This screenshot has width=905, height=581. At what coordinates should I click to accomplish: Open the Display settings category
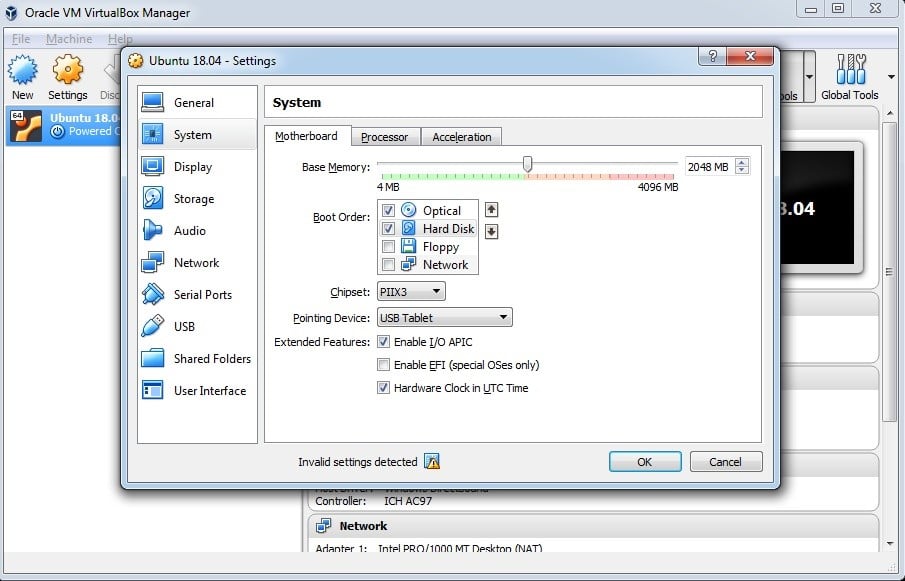(x=193, y=167)
